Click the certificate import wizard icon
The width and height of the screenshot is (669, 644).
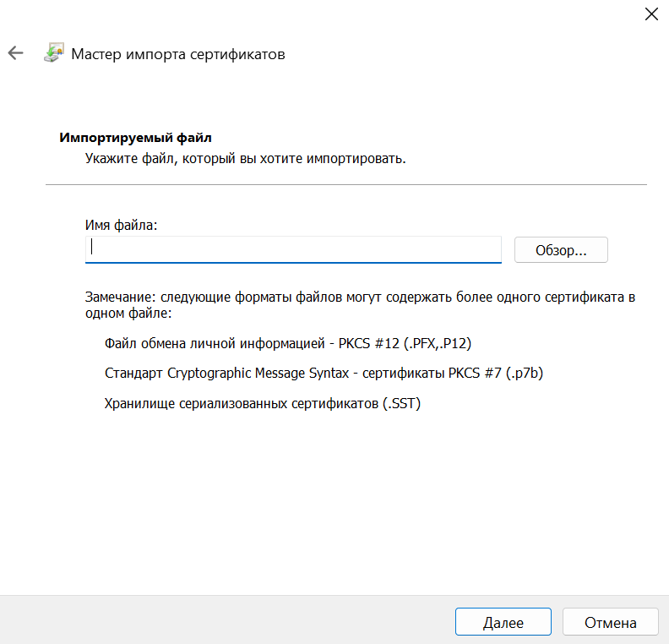(x=53, y=53)
